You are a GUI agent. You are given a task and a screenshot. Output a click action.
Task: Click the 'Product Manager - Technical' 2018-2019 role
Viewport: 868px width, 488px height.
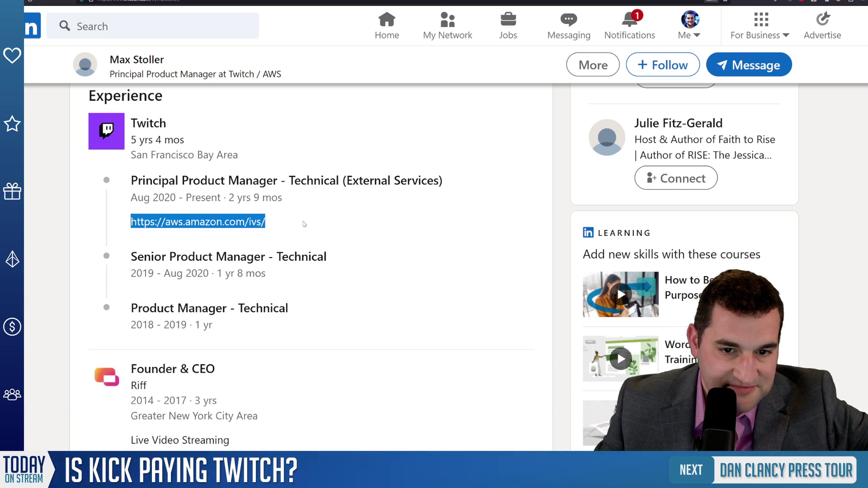[209, 308]
